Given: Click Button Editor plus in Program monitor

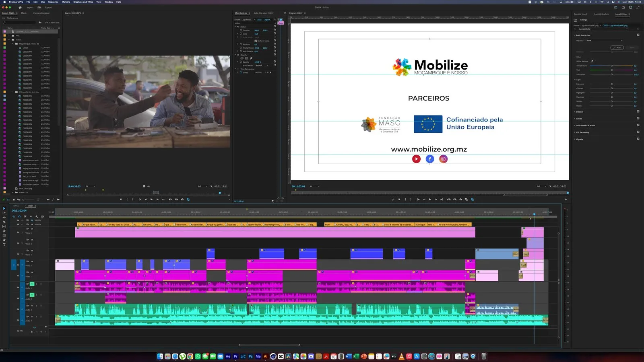Looking at the screenshot, I should click(x=566, y=199).
